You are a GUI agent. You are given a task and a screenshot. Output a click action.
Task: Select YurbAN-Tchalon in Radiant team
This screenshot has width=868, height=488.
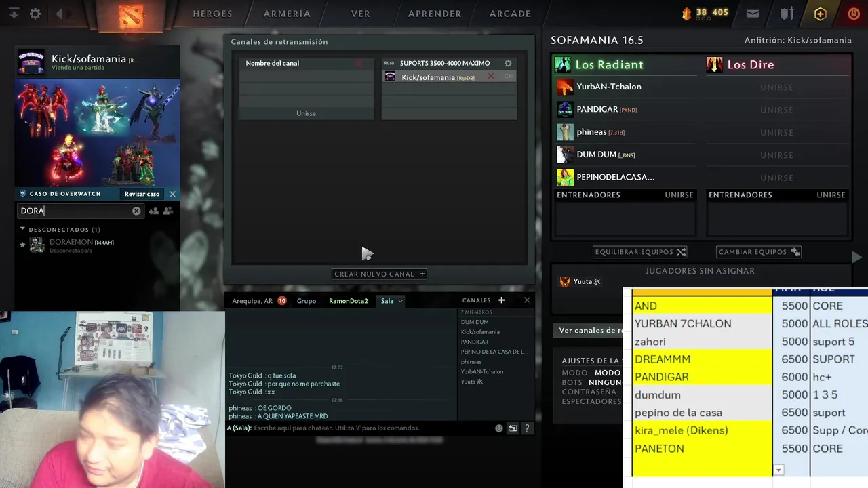tap(625, 87)
